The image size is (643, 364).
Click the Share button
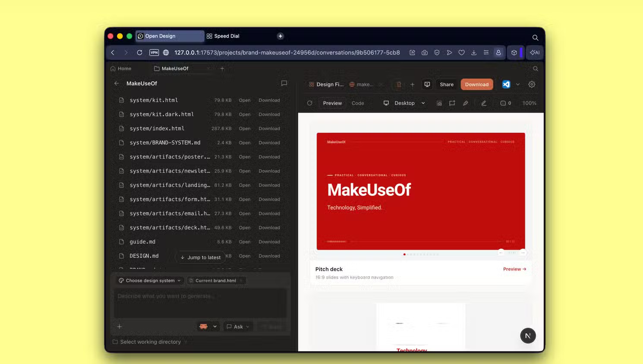pyautogui.click(x=447, y=85)
